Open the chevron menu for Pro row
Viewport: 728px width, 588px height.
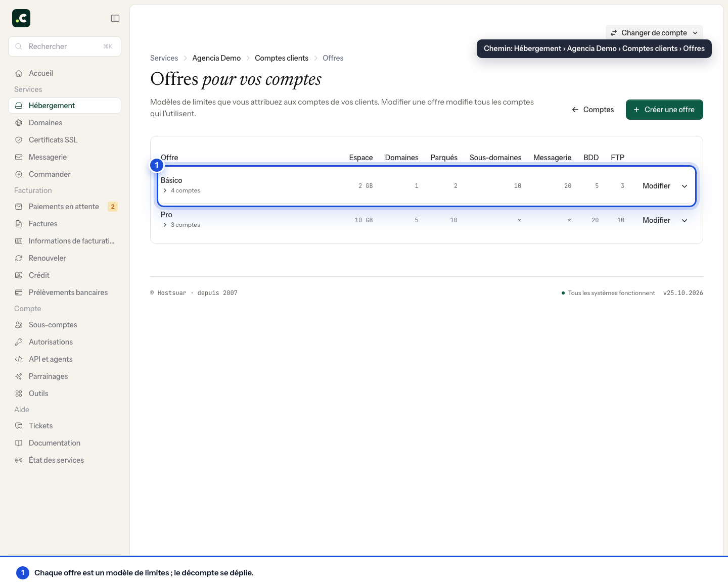tap(685, 220)
